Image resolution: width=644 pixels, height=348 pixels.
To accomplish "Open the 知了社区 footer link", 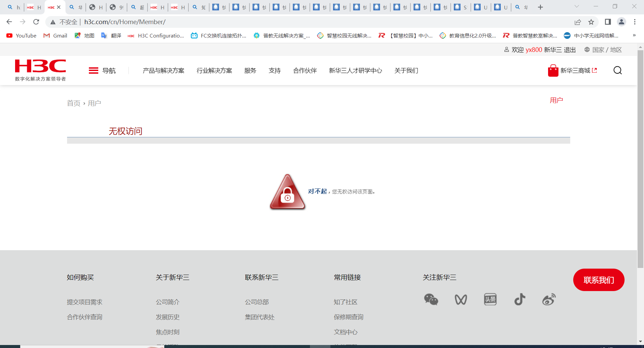I will tap(346, 302).
